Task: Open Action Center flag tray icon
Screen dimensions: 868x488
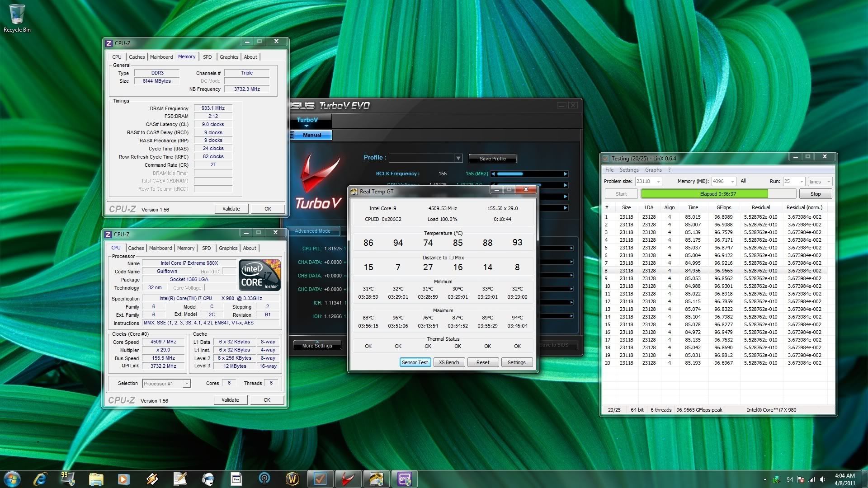Action: tap(801, 479)
